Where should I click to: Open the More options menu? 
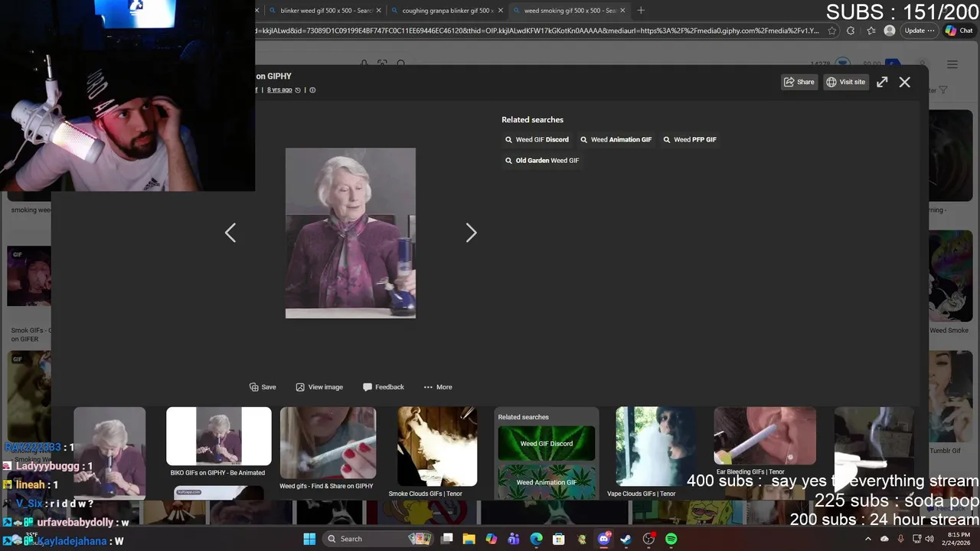click(x=438, y=387)
